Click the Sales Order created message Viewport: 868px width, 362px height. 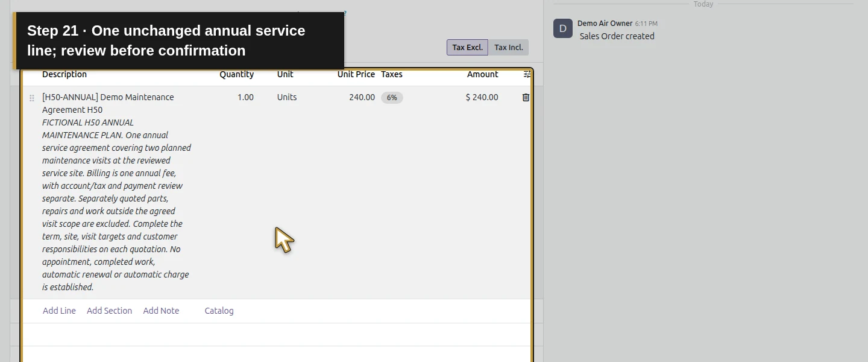617,36
